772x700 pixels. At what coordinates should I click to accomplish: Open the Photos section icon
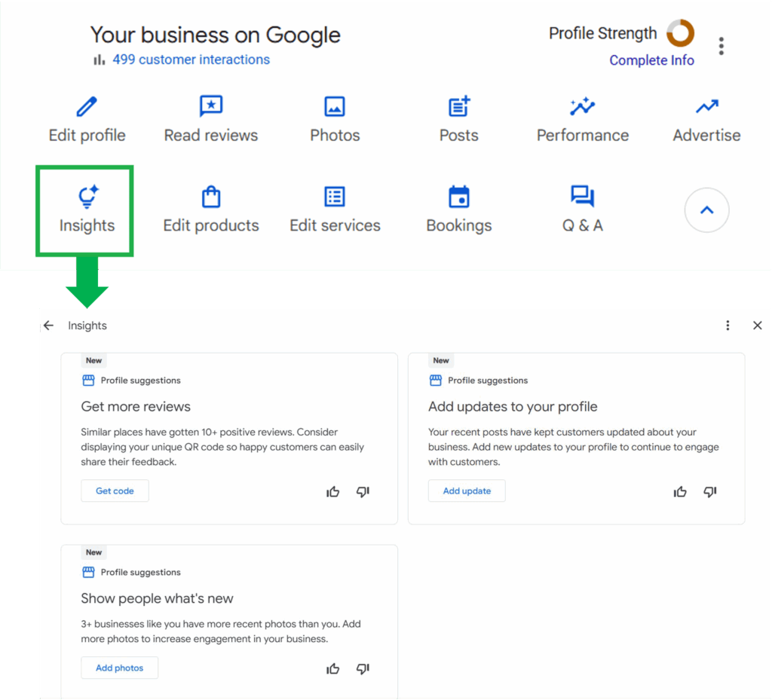335,106
